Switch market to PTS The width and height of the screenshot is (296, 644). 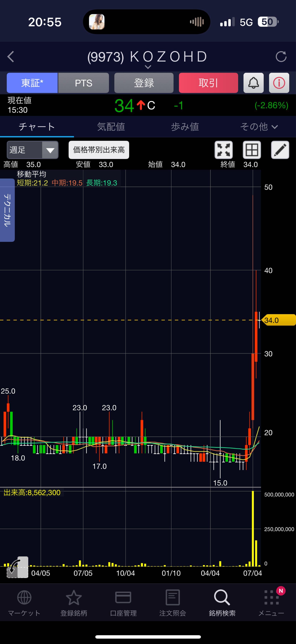pyautogui.click(x=84, y=83)
